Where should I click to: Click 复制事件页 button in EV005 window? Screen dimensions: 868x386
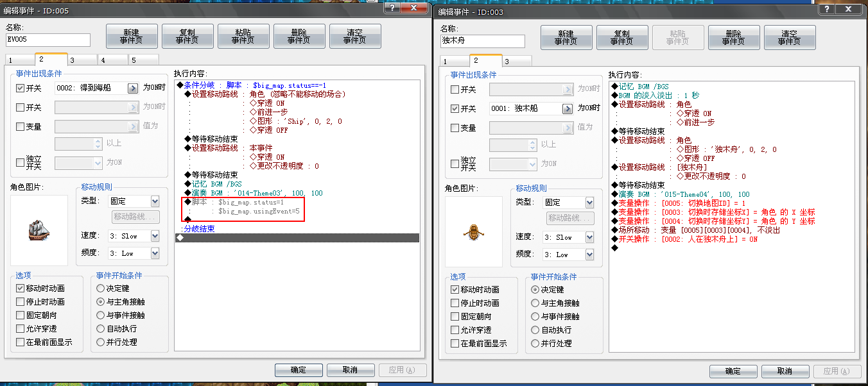tap(187, 36)
